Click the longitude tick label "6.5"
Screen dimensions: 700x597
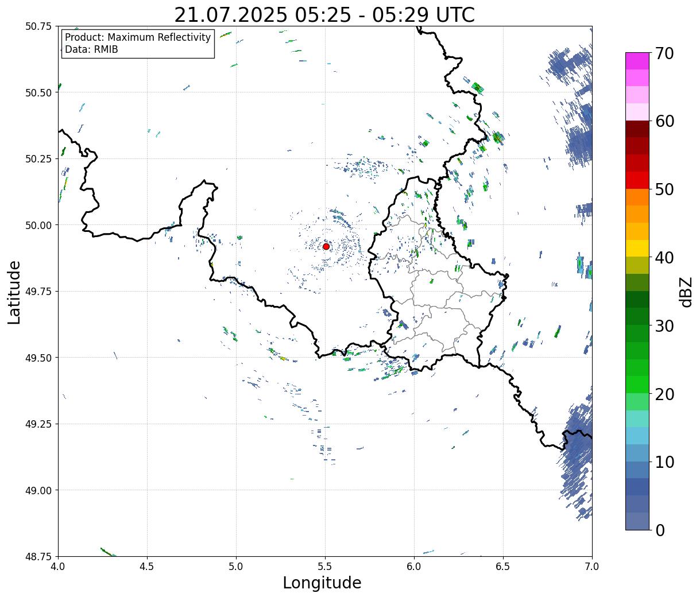(x=503, y=567)
